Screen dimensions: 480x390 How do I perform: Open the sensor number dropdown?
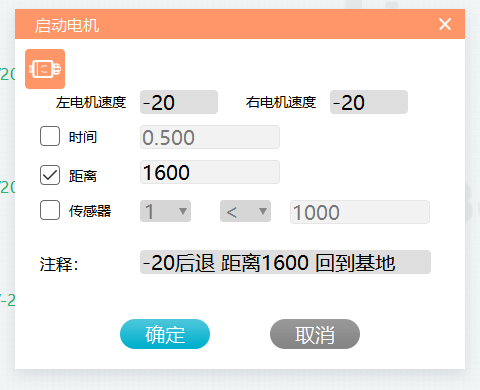coord(165,211)
